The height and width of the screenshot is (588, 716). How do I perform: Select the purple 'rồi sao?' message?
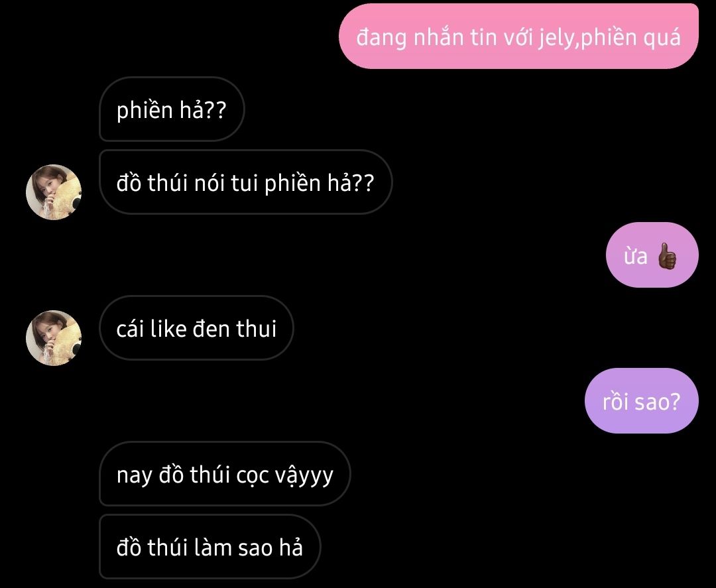tap(642, 401)
